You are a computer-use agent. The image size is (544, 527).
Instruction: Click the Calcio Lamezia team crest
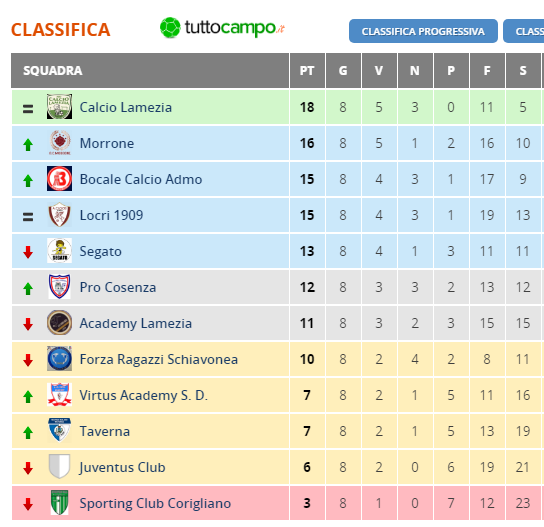pyautogui.click(x=59, y=107)
